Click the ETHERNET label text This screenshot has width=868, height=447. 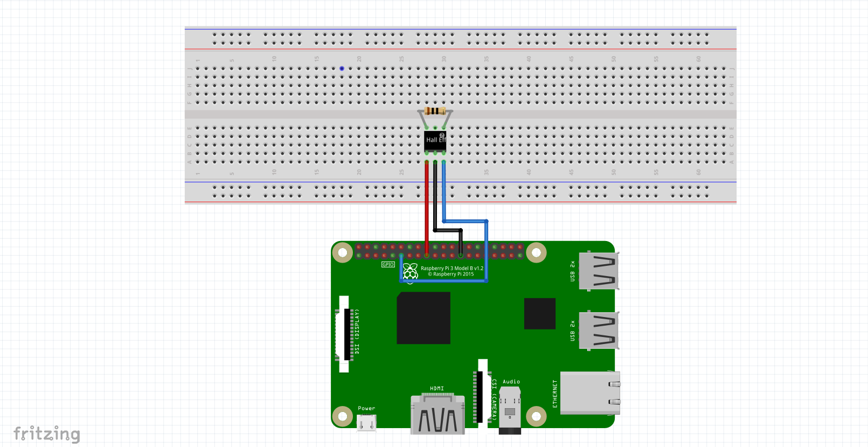[555, 394]
